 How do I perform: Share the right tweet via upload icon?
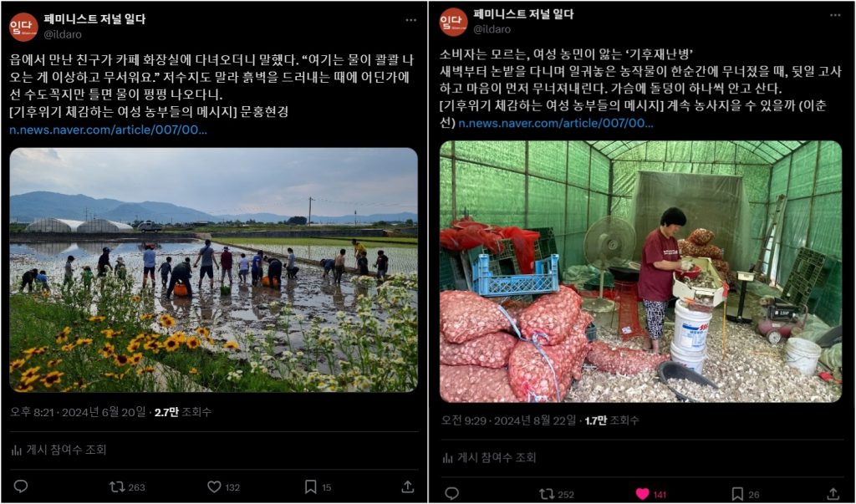point(833,494)
